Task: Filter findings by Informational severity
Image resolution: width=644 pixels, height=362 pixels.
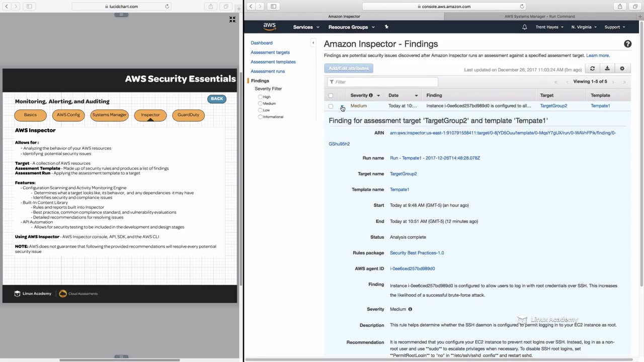Action: point(260,117)
